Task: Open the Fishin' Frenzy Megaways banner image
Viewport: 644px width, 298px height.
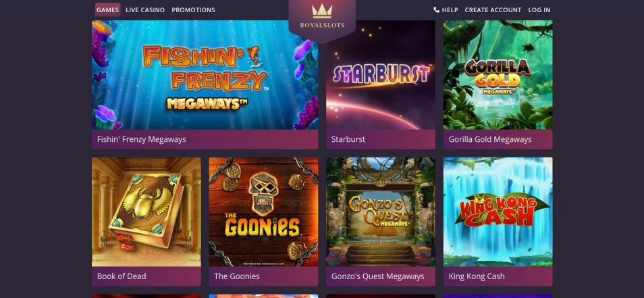Action: point(205,75)
